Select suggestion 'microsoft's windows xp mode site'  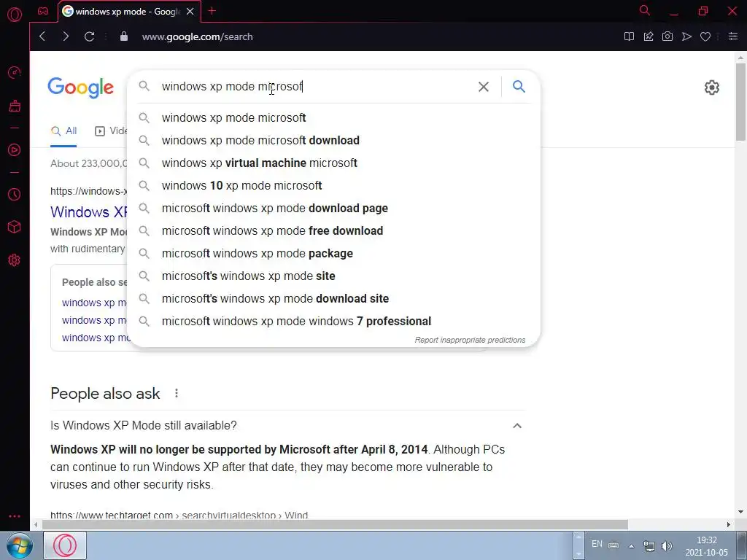(333, 276)
